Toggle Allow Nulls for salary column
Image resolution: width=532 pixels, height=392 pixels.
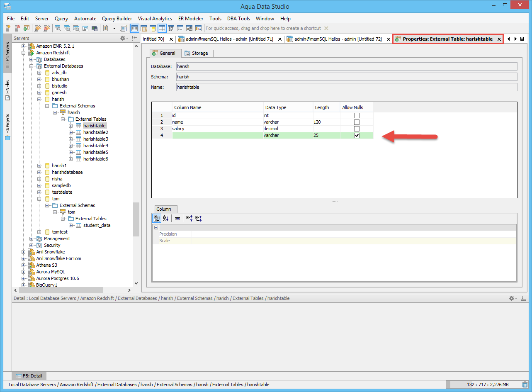tap(357, 129)
